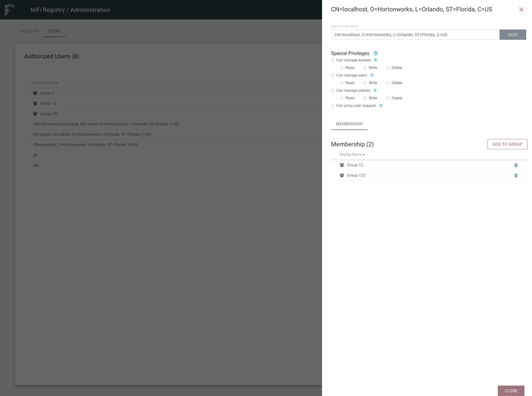532x396 pixels.
Task: Check Read under Can manage users
Action: [x=342, y=83]
